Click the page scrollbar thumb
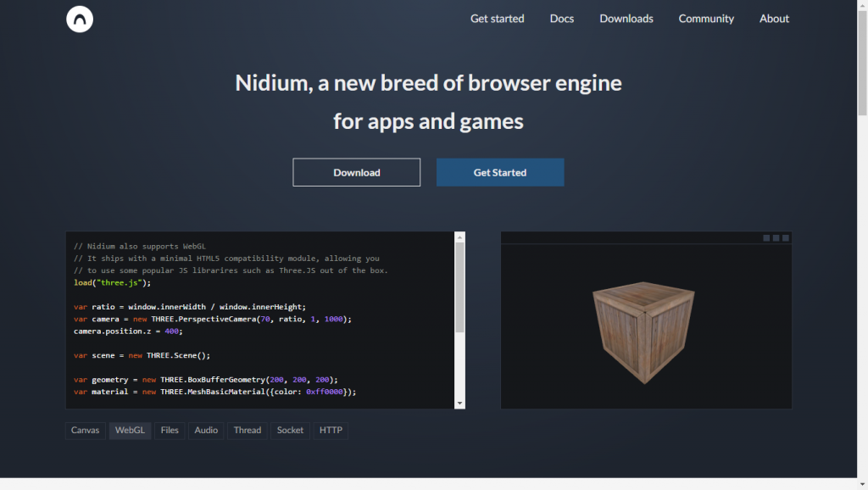This screenshot has height=490, width=868. coord(862,63)
